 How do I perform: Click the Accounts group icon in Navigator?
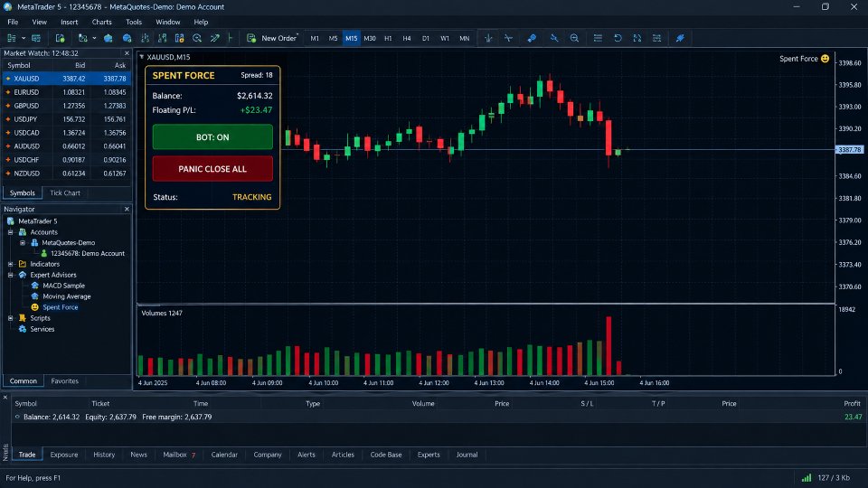click(23, 232)
